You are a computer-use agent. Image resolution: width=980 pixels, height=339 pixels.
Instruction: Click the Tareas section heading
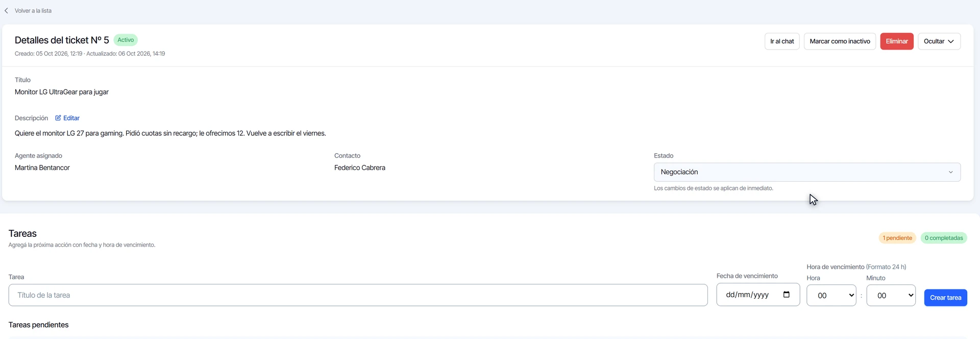[22, 233]
